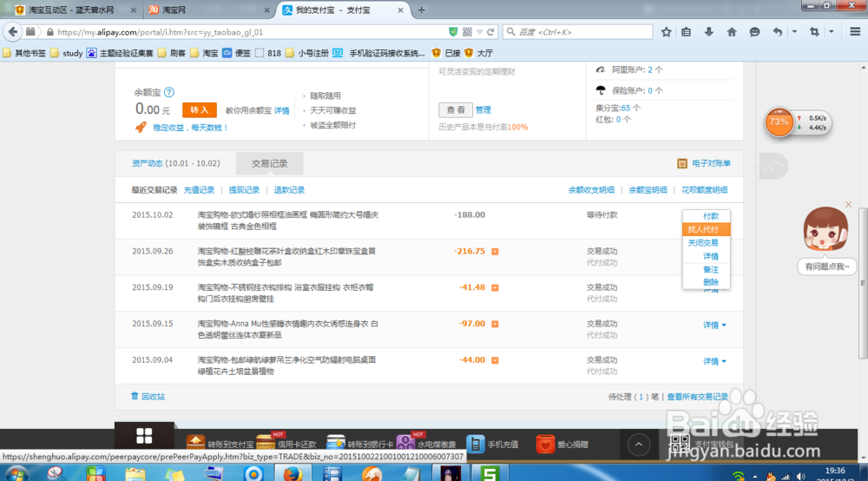Open 查看所有交易记录 link
The height and width of the screenshot is (481, 868).
coord(698,397)
